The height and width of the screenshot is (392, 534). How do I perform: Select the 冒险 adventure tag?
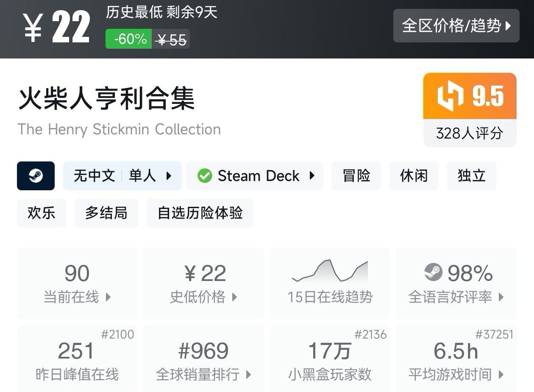pos(356,176)
